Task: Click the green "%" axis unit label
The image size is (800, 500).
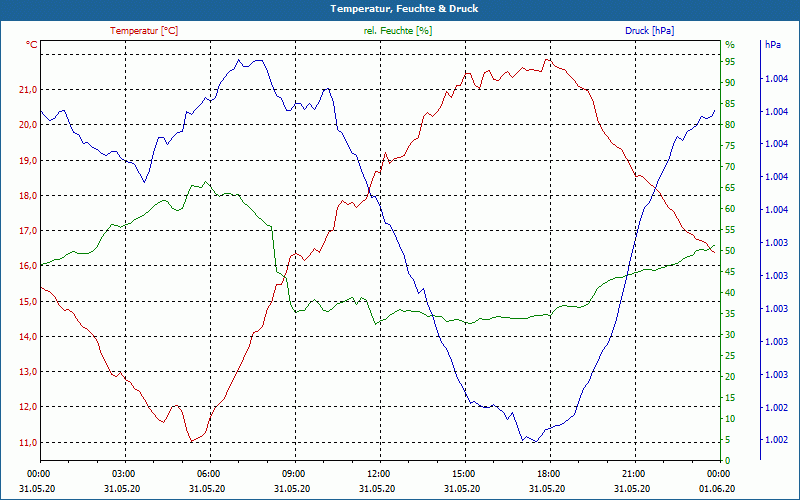Action: (x=730, y=45)
